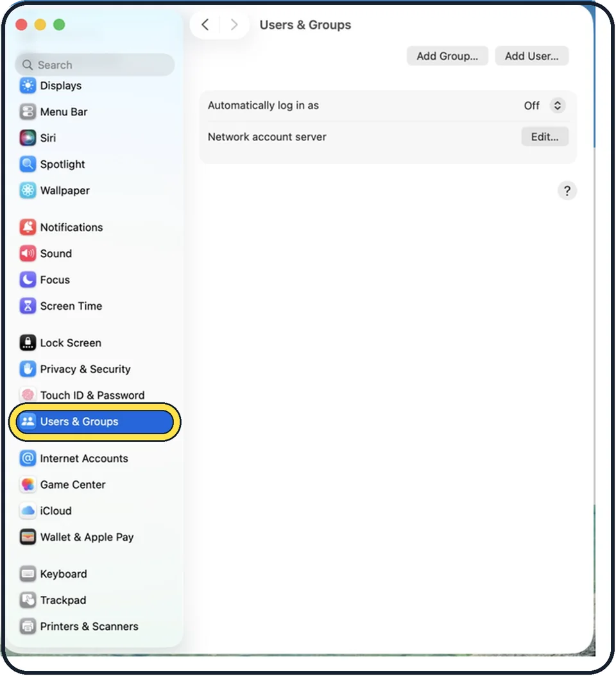Open the Siri icon in sidebar
The image size is (616, 676).
tap(28, 138)
